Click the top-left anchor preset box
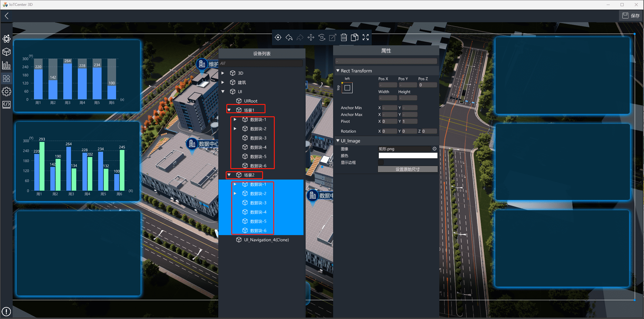This screenshot has width=644, height=319. pyautogui.click(x=347, y=88)
